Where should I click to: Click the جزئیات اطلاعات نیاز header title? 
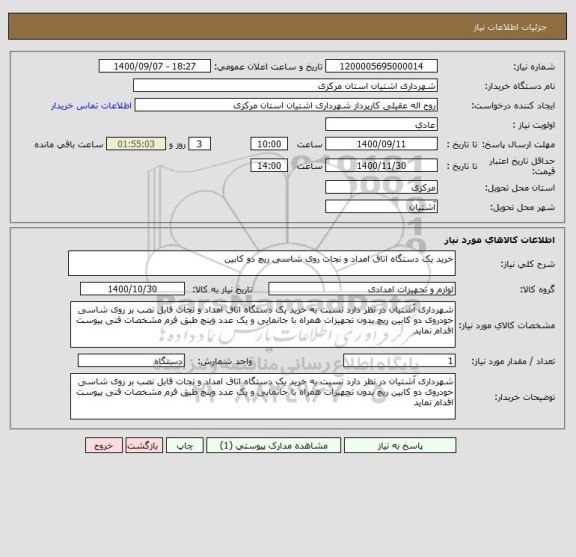click(510, 27)
